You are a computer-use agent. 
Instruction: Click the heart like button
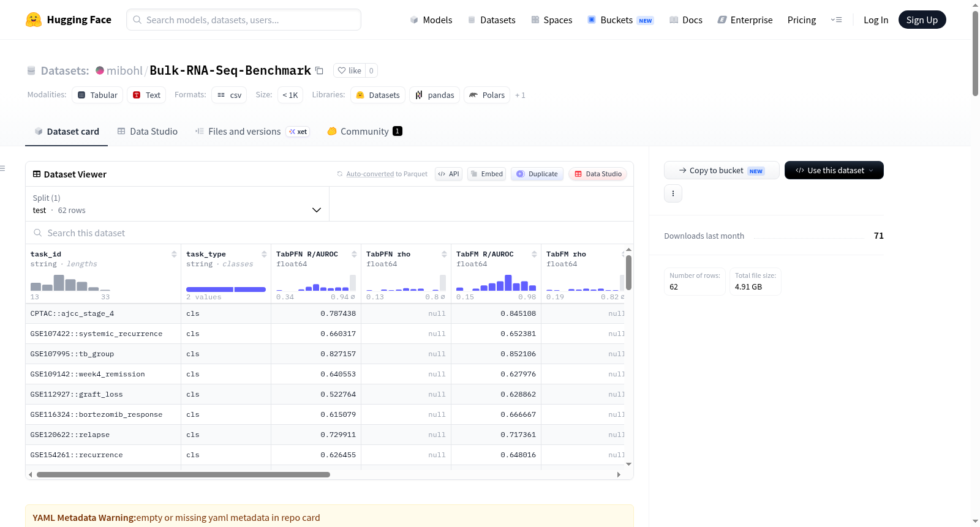click(x=350, y=70)
